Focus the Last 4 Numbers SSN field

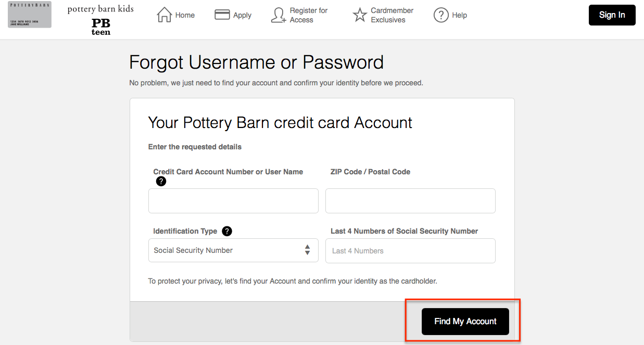tap(410, 251)
